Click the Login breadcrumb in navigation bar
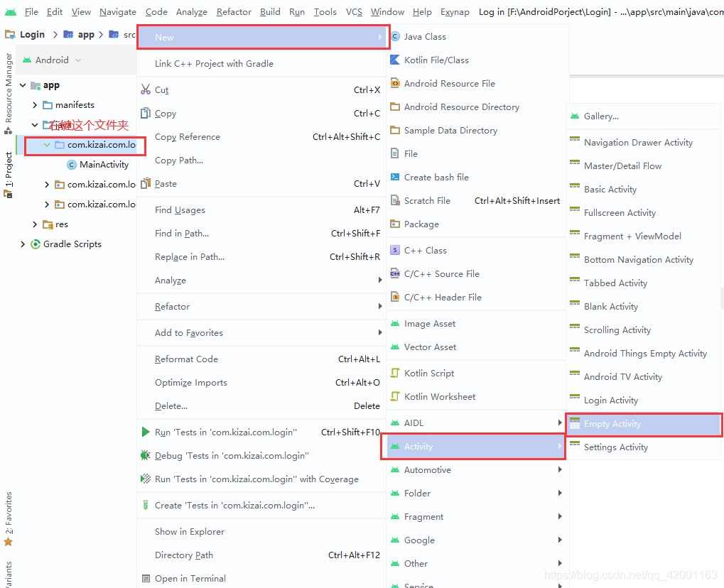 point(26,35)
